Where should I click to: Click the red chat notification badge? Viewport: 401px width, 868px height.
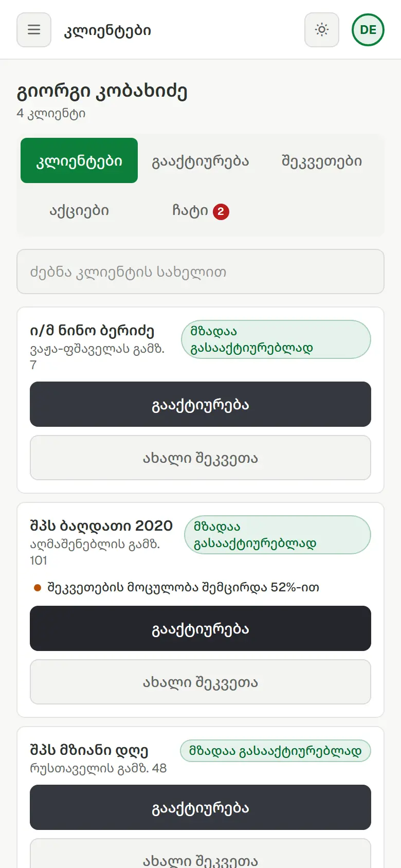pyautogui.click(x=221, y=211)
